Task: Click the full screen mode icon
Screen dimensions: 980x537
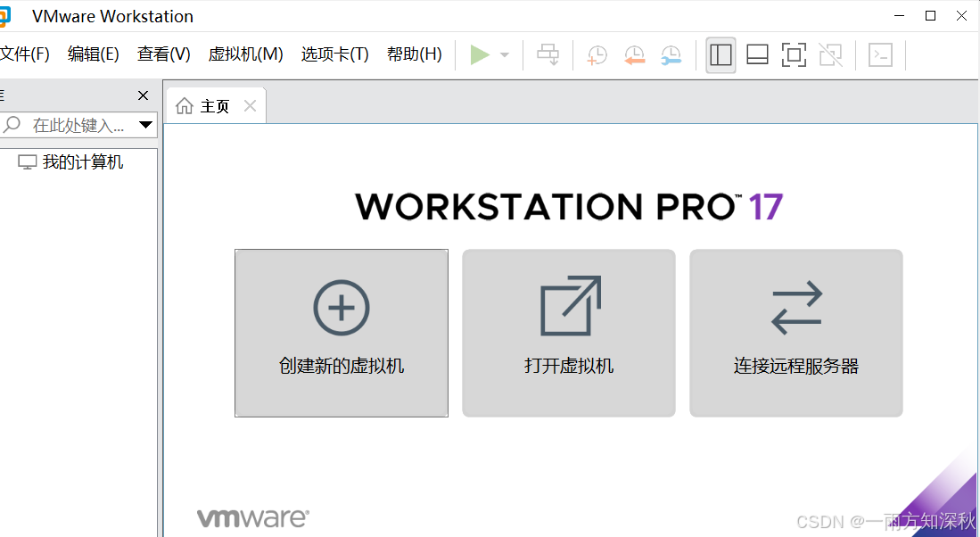Action: (x=794, y=55)
